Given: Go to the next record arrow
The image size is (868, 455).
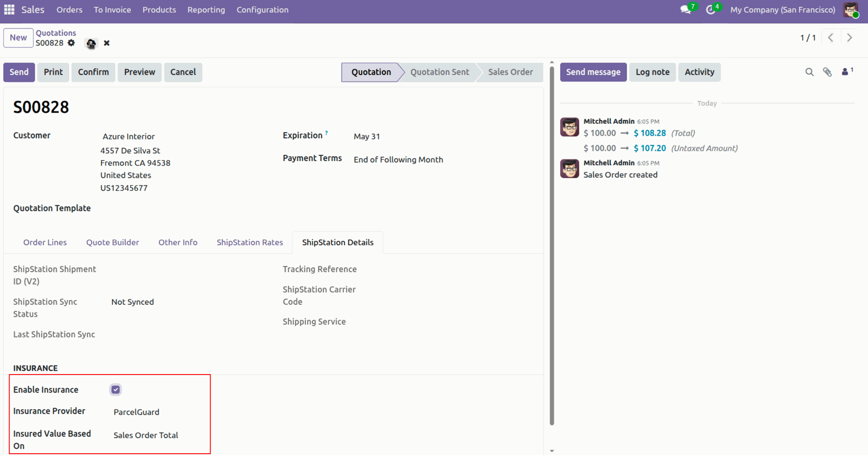Looking at the screenshot, I should click(849, 38).
